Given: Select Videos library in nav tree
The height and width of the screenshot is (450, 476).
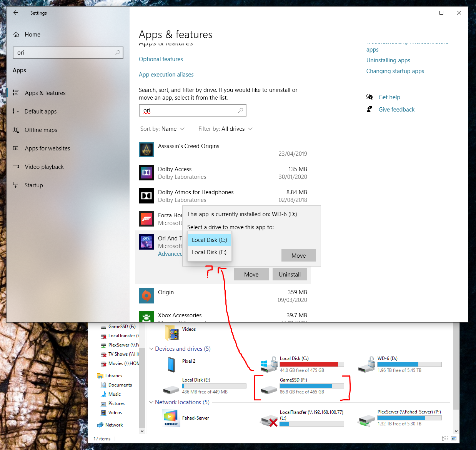Looking at the screenshot, I should click(111, 413).
